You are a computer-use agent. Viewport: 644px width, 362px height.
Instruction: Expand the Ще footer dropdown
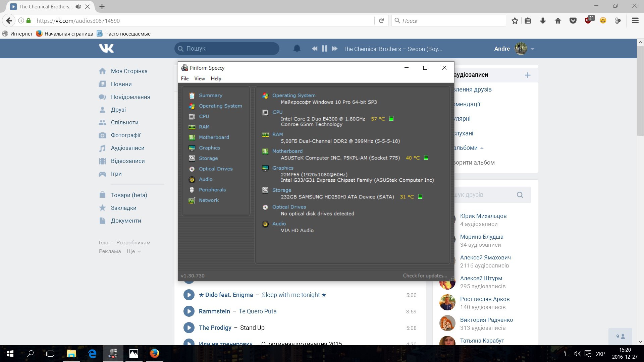134,251
